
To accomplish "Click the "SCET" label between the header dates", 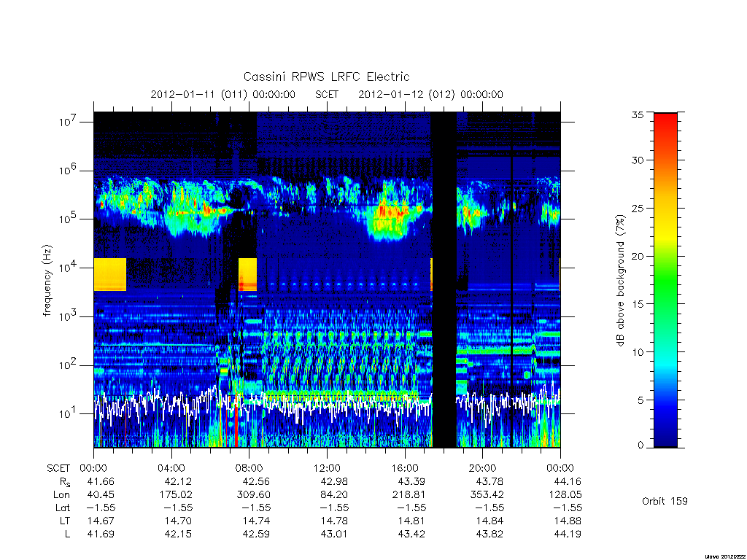I will pos(327,94).
